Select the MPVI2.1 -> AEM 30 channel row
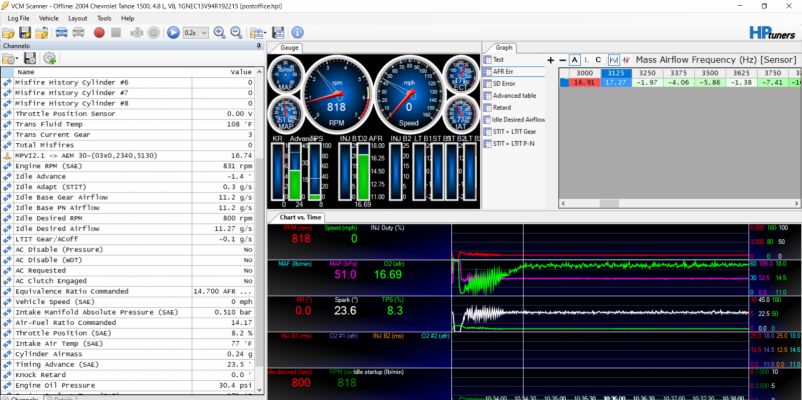 128,155
